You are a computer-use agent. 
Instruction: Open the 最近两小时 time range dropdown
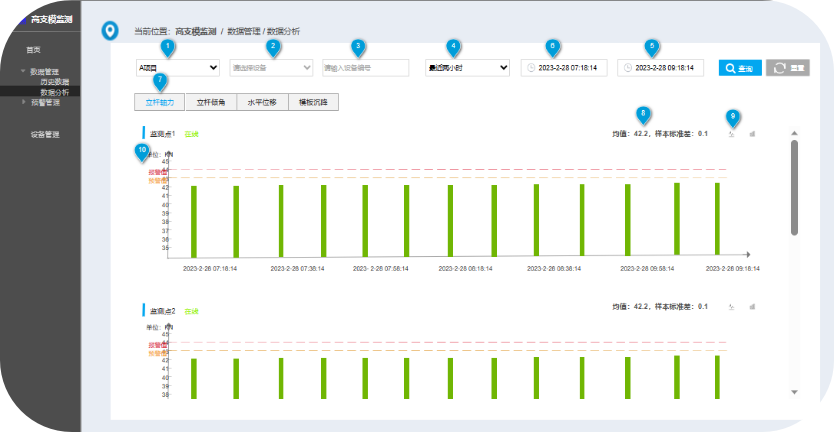(466, 68)
